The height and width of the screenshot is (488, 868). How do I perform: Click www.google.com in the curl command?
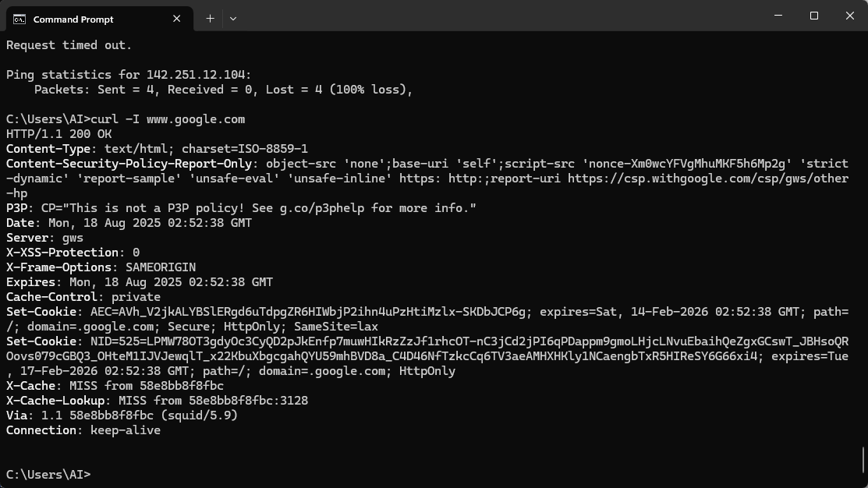[196, 119]
